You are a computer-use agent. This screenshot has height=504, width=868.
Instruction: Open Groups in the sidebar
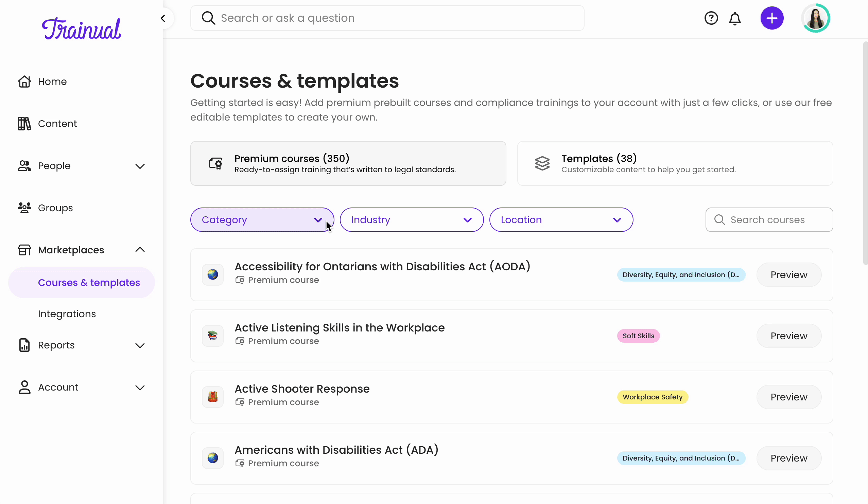[x=55, y=208]
